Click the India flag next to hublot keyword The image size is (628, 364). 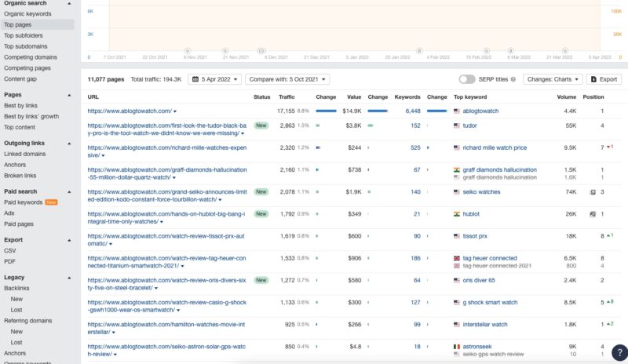click(x=457, y=214)
